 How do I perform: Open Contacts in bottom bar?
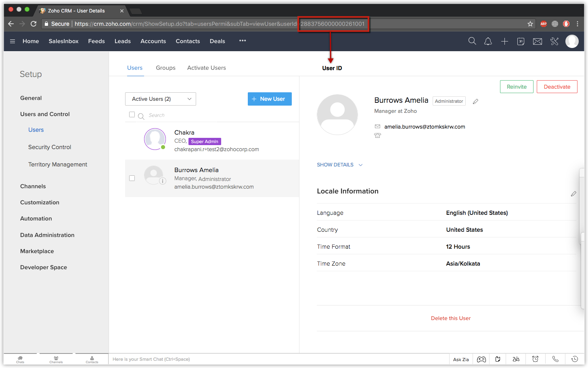pos(92,360)
